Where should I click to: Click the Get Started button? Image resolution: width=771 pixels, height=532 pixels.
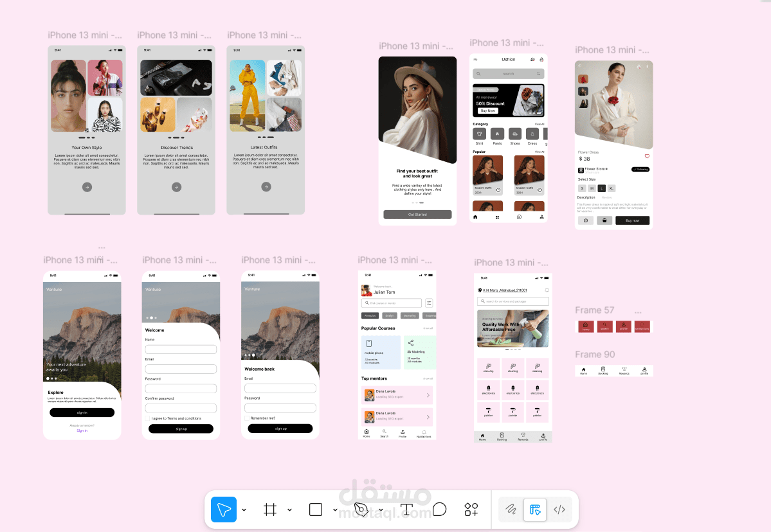point(417,215)
